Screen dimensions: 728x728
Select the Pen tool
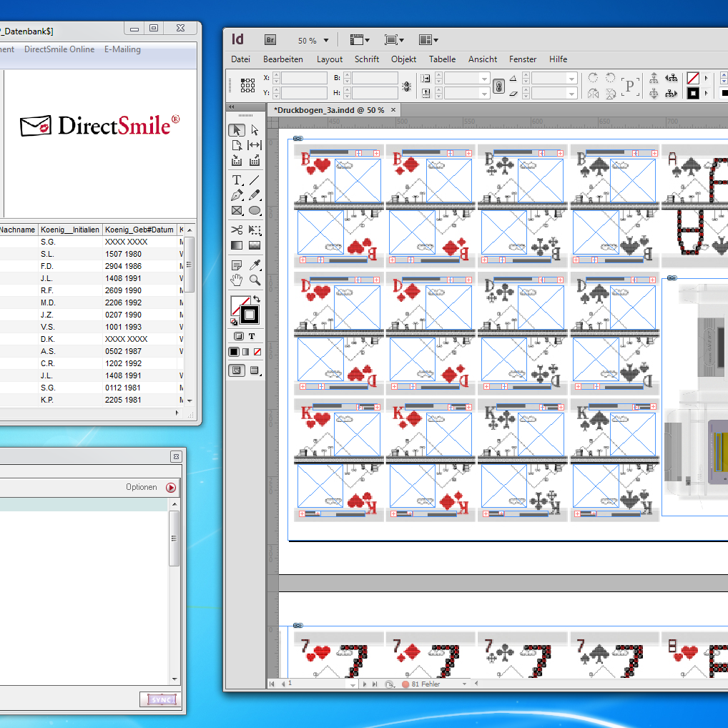click(237, 195)
